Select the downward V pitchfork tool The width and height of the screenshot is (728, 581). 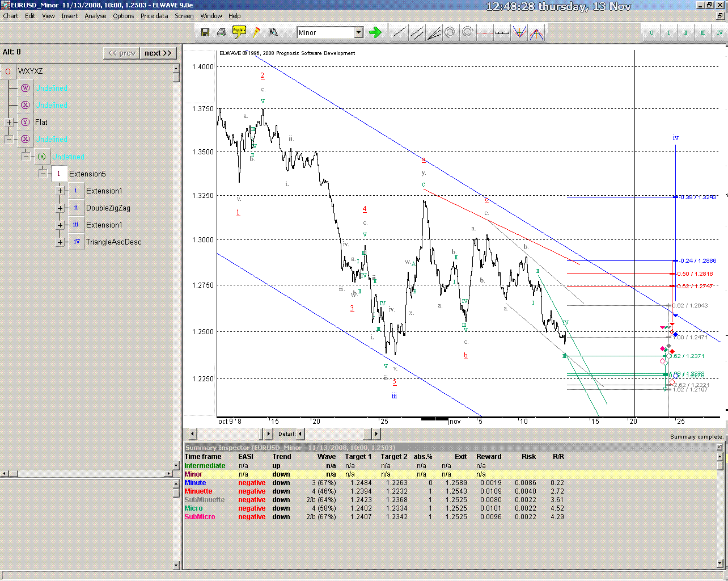[519, 33]
